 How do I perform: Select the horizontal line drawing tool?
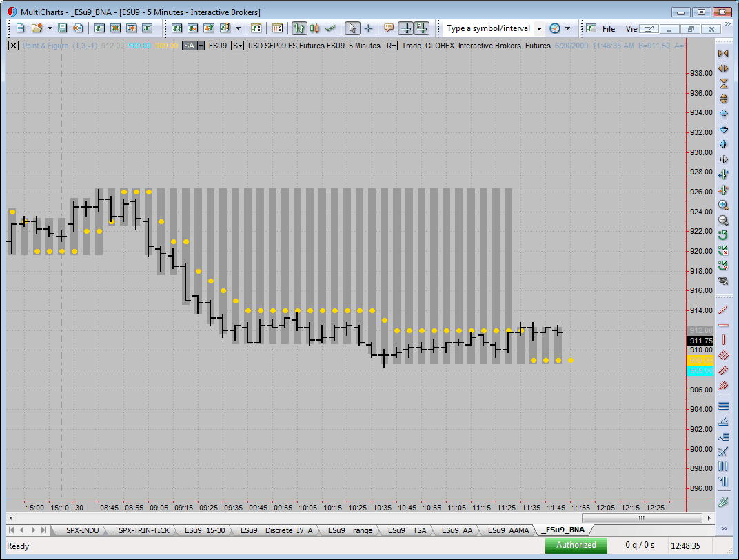723,326
